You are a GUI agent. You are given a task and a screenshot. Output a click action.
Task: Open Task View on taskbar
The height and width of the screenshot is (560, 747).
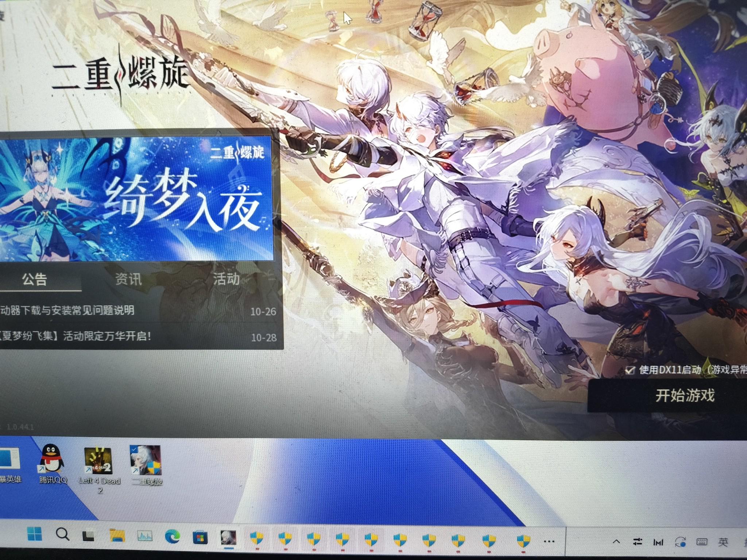pyautogui.click(x=88, y=536)
